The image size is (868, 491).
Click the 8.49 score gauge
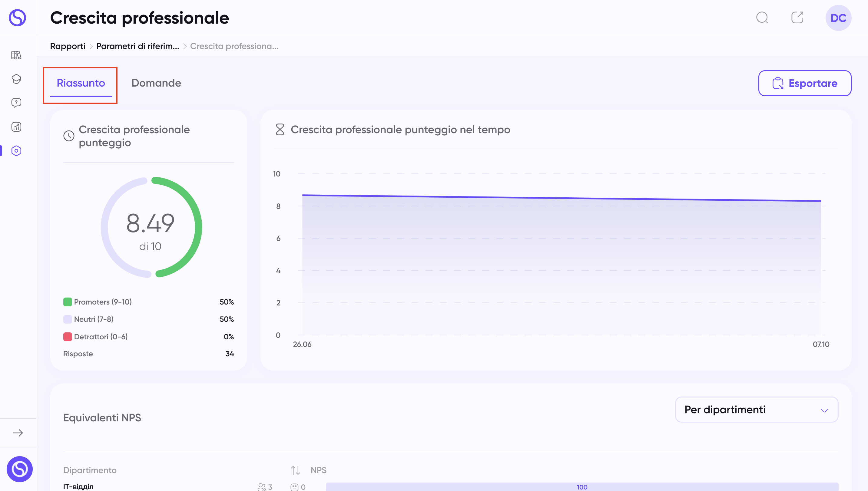151,227
